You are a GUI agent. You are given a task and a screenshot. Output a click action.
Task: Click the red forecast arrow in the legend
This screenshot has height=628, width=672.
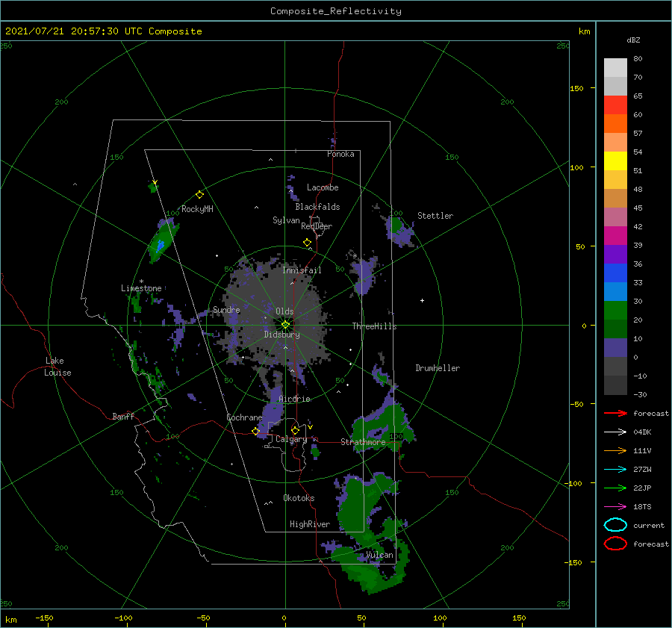[615, 413]
